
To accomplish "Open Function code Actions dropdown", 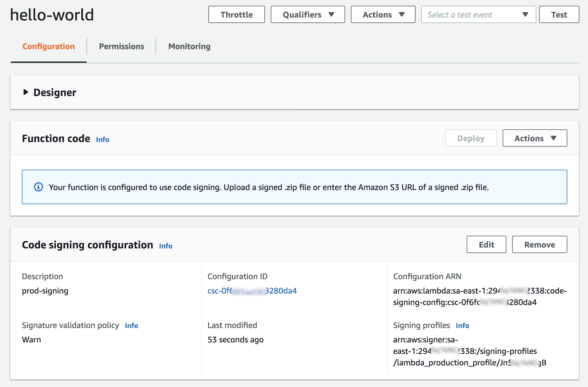I will pos(535,138).
